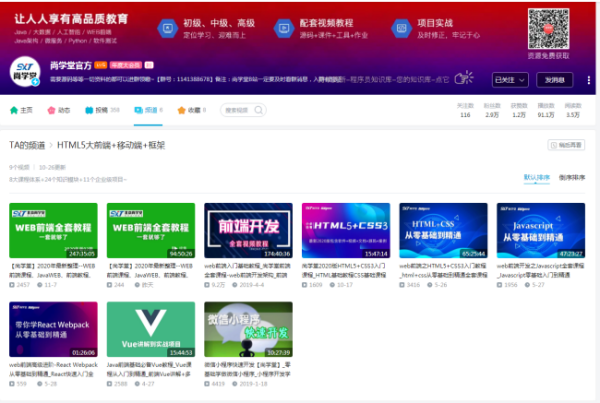Click the 年度大会员 membership badge
The height and width of the screenshot is (403, 600).
tap(126, 65)
